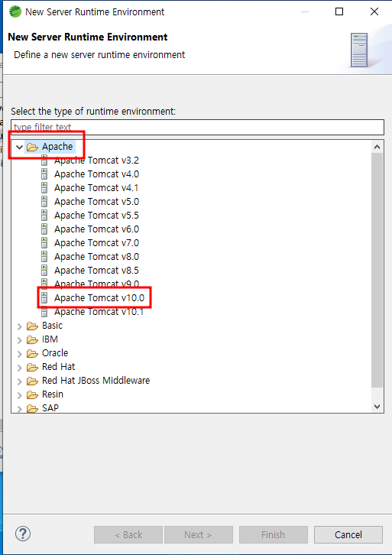
Task: Click the Apache Tomcat v8.0 server icon
Action: tap(44, 257)
